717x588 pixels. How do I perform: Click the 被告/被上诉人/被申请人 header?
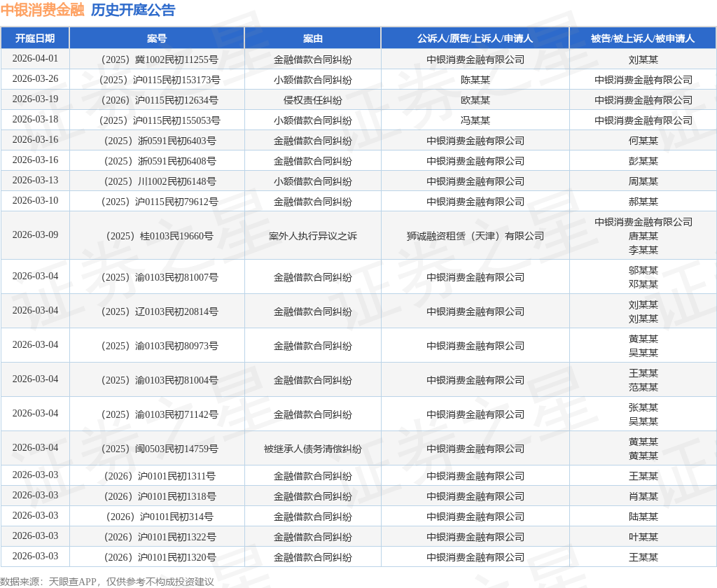(x=643, y=38)
